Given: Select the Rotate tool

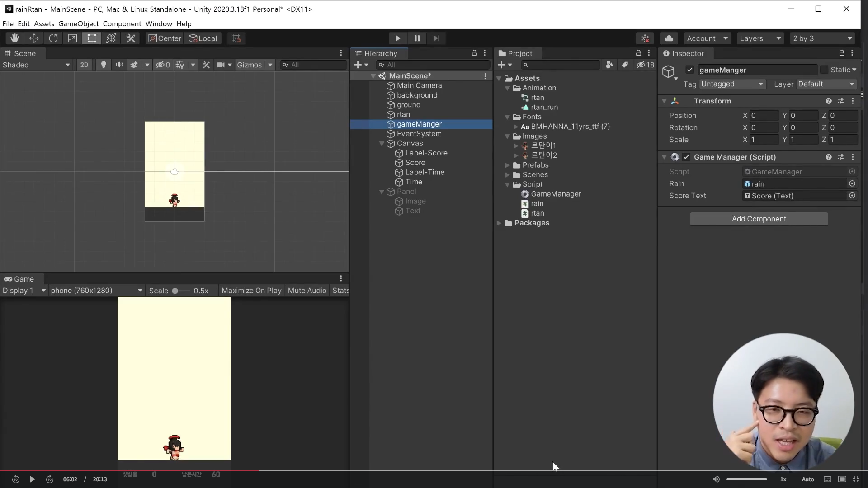Looking at the screenshot, I should click(53, 38).
